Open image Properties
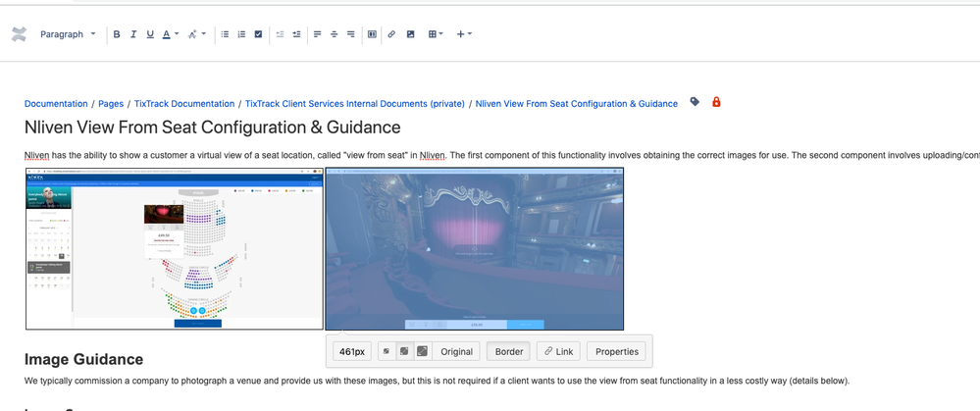 [616, 352]
